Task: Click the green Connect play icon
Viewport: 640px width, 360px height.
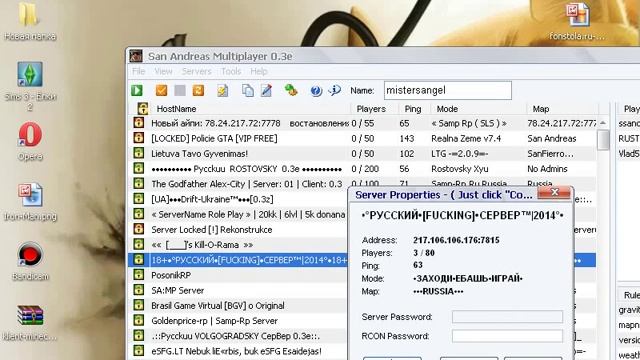Action: 137,90
